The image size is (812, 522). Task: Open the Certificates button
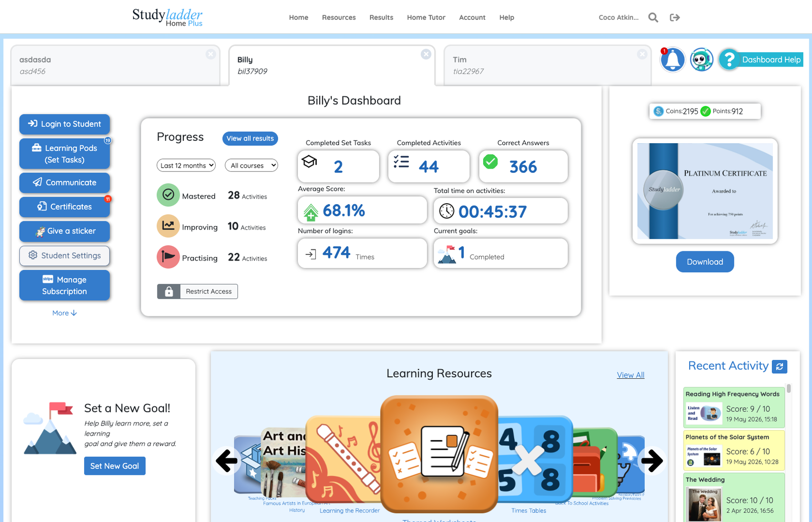[x=64, y=207]
